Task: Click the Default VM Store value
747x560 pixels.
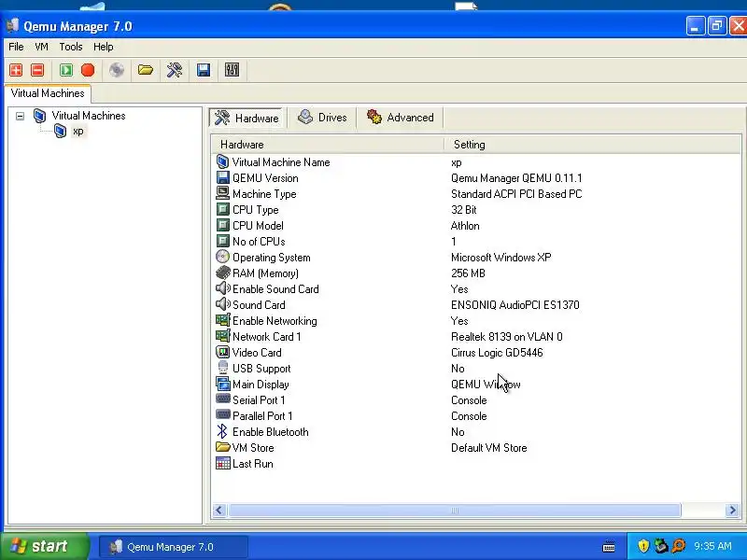Action: click(x=488, y=448)
